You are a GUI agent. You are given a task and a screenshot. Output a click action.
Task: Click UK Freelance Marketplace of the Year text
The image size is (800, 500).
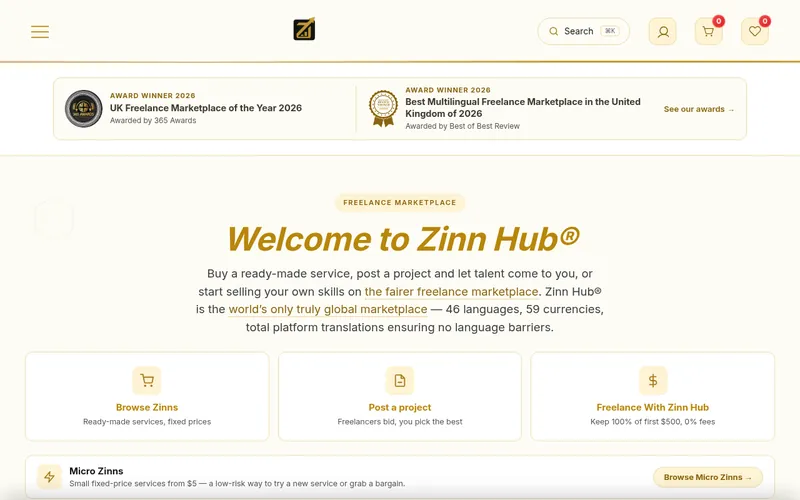(206, 108)
